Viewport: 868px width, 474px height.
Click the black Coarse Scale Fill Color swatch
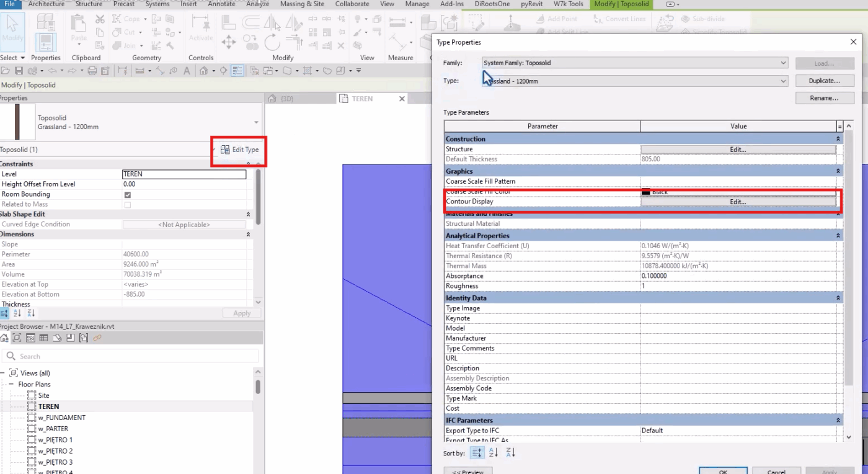pos(646,192)
